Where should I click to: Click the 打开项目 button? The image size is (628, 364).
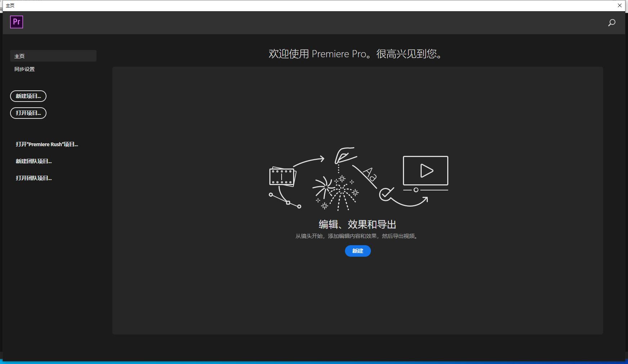(x=28, y=113)
